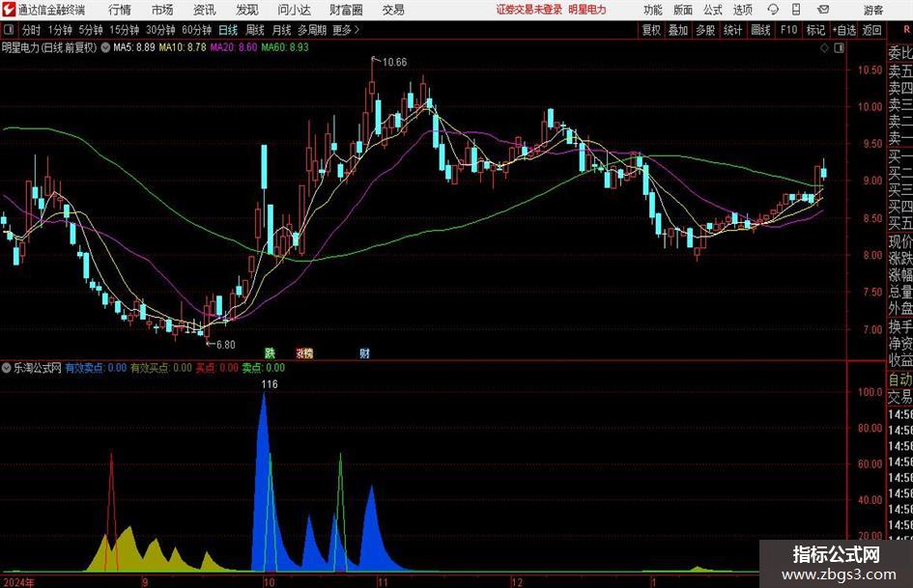Click MA5: 8.89 indicator value
Screen dimensions: 913x588
(x=134, y=47)
